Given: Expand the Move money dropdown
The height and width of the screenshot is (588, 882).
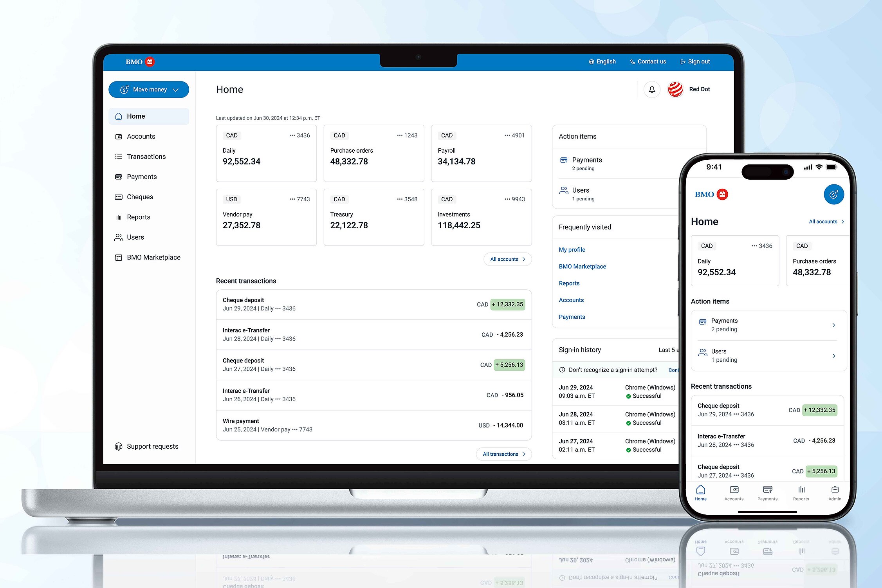Looking at the screenshot, I should tap(149, 90).
